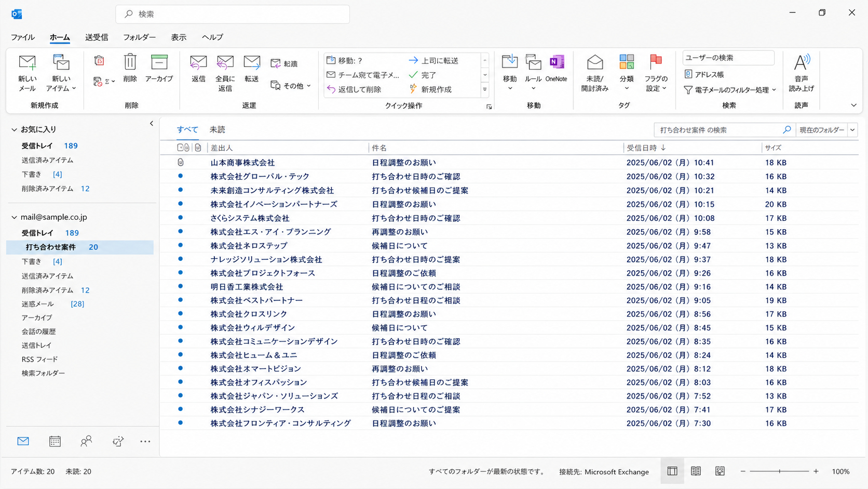Archive the message with アーカイブ
The image size is (868, 489).
[159, 68]
